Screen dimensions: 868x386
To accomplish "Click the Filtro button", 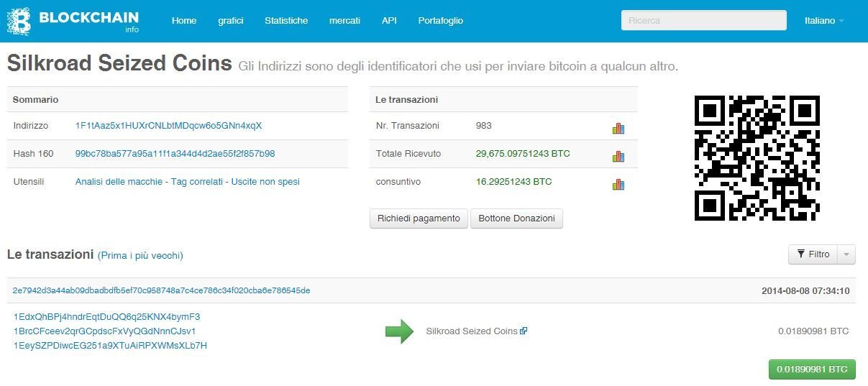I will (813, 254).
